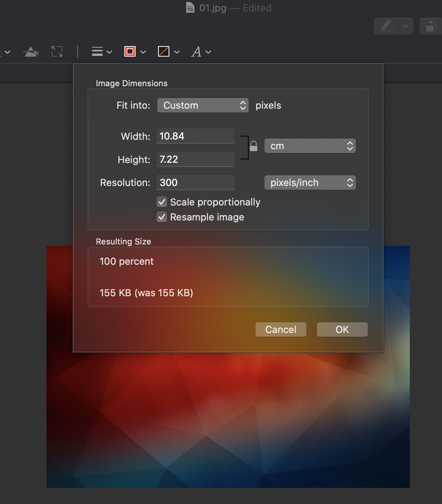The image size is (442, 504).
Task: Open the cm units dropdown
Action: coord(310,146)
